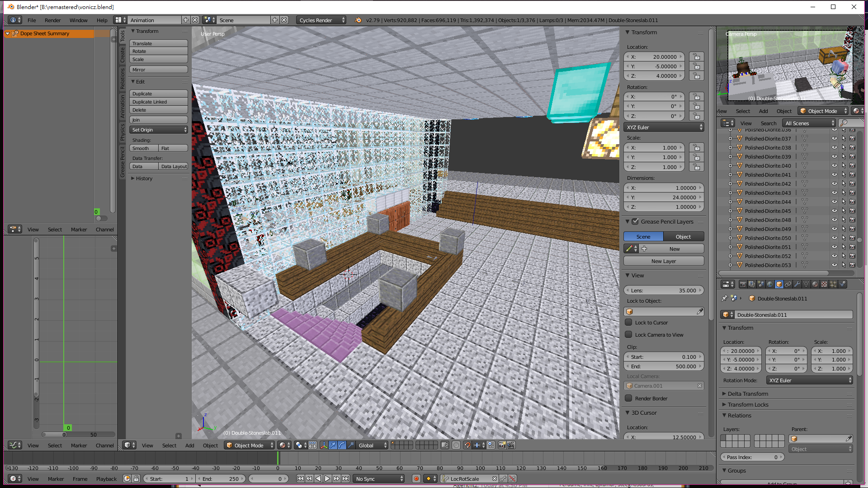The height and width of the screenshot is (488, 868).
Task: Add a new scene plus button
Action: tap(275, 20)
